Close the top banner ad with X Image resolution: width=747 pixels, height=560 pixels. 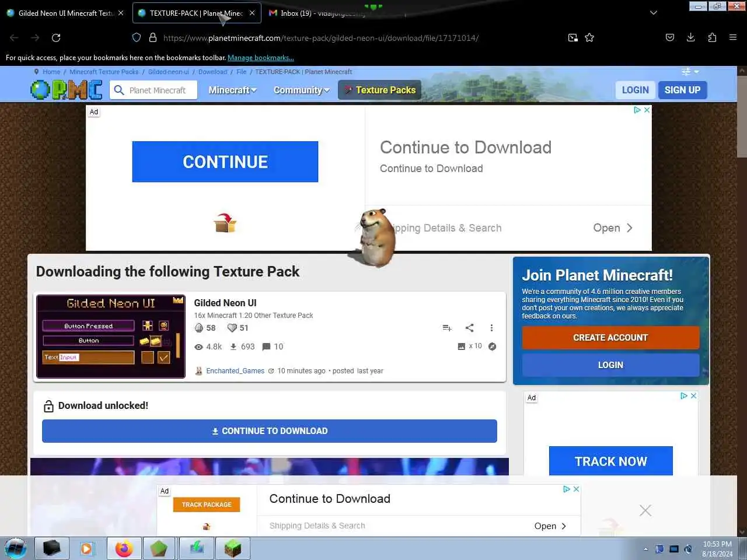pyautogui.click(x=647, y=110)
